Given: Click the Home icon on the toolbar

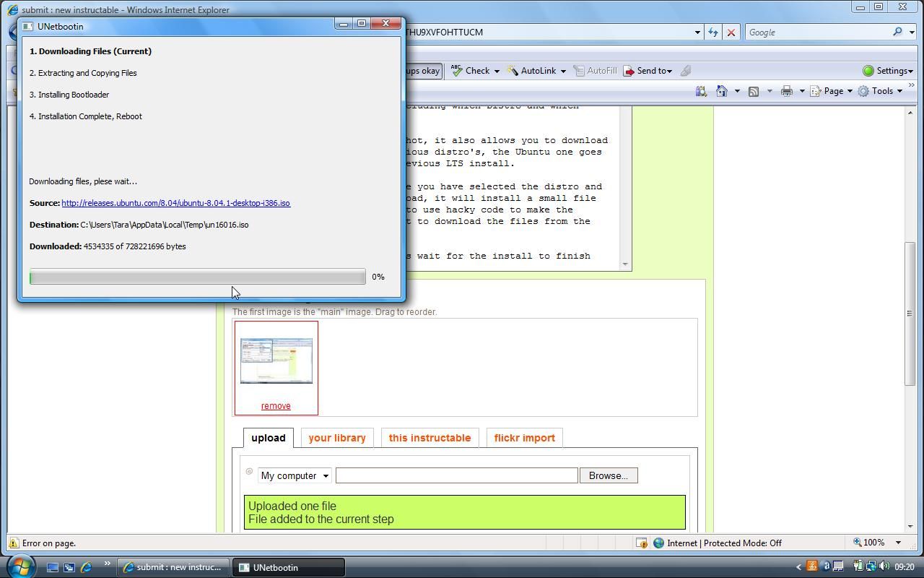Looking at the screenshot, I should (x=720, y=91).
